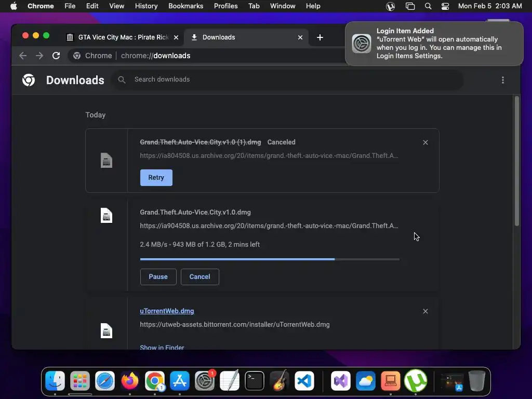The width and height of the screenshot is (532, 399).
Task: Reload the downloads page
Action: point(56,56)
